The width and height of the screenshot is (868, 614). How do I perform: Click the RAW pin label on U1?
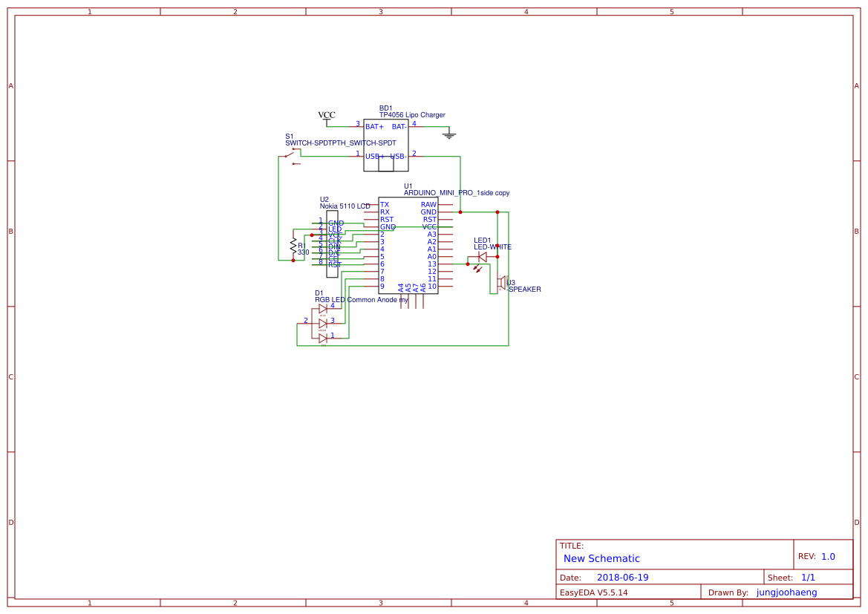coord(429,204)
